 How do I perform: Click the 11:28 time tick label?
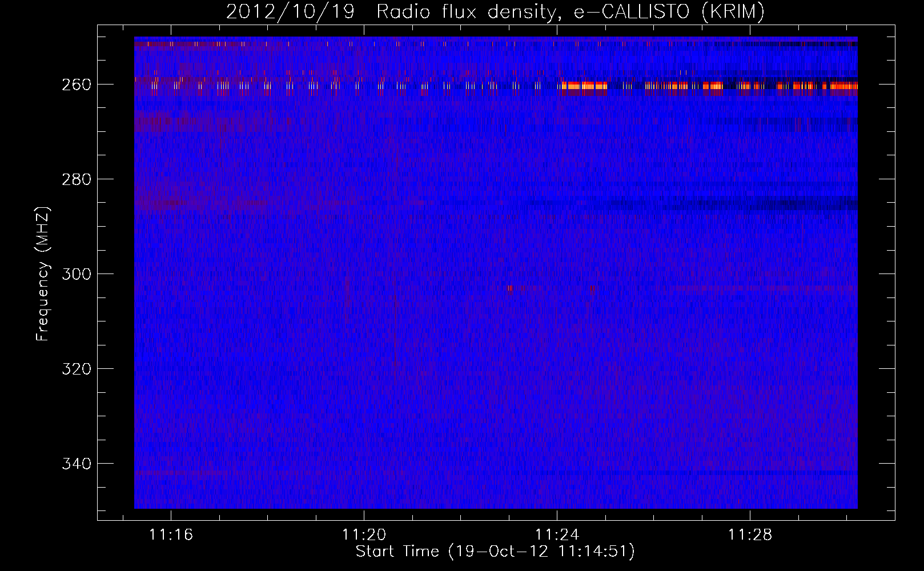[x=750, y=535]
